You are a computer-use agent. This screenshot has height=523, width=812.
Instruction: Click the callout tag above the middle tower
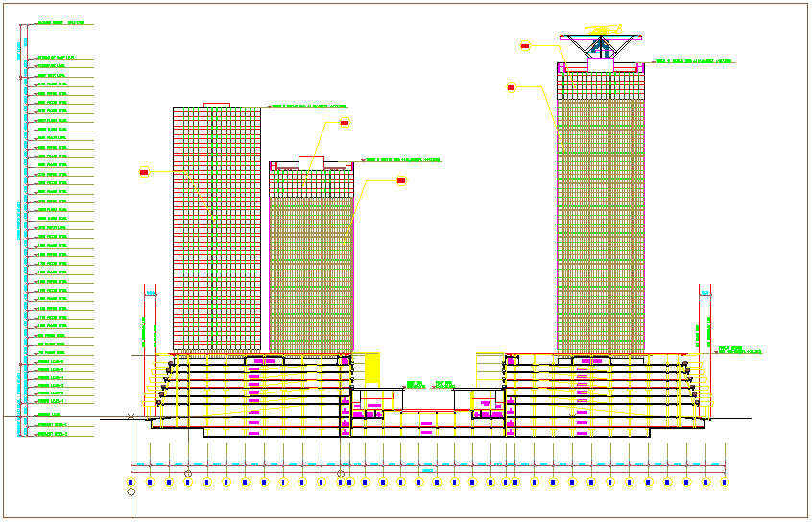point(345,123)
